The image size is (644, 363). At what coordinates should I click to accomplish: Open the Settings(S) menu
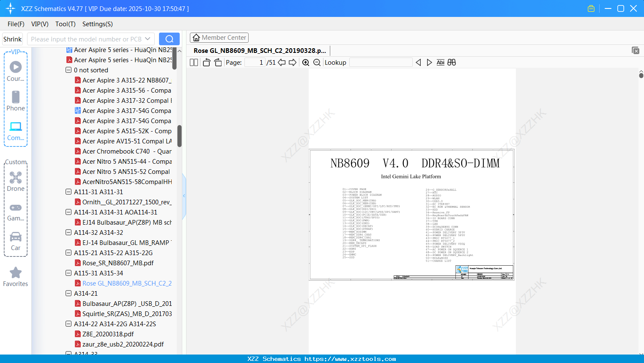click(x=98, y=24)
